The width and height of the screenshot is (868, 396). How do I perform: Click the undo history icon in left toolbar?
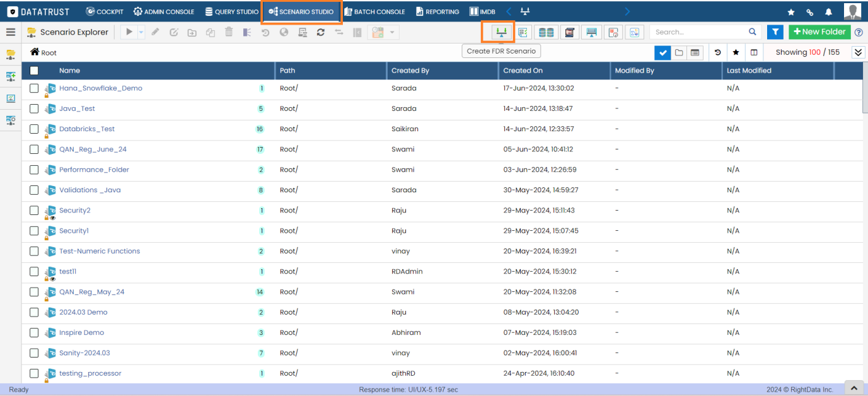(x=265, y=32)
